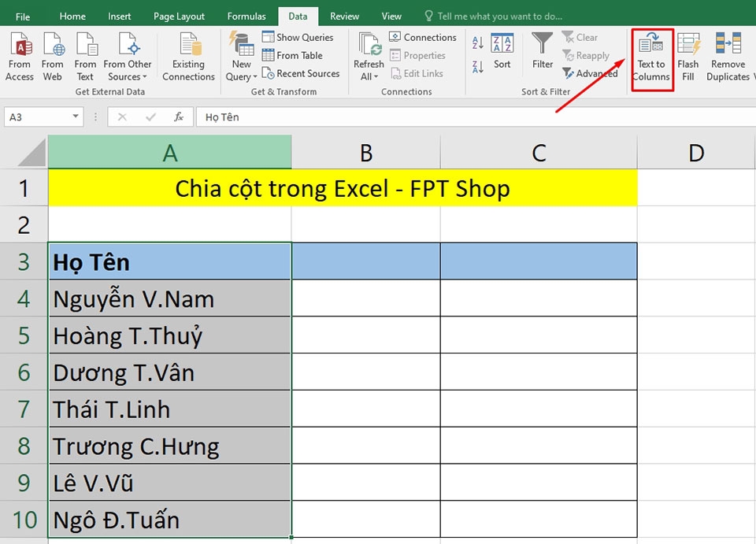The height and width of the screenshot is (544, 756).
Task: Click the Select All corner triangle
Action: tap(31, 154)
